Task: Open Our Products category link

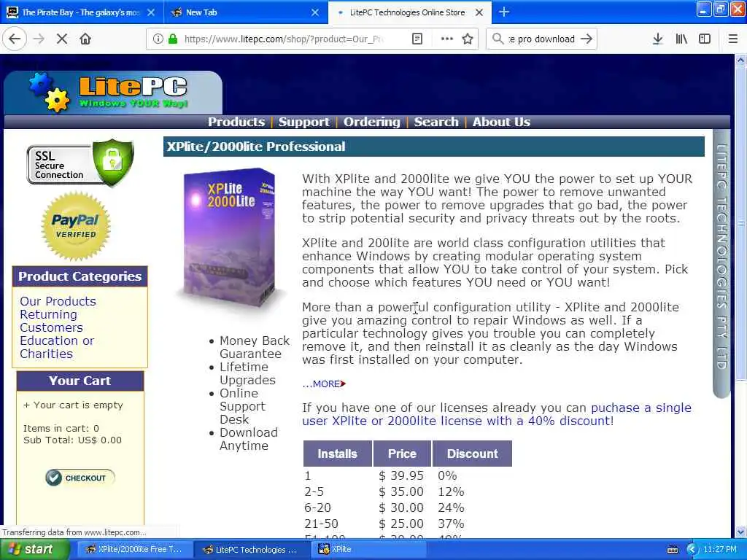Action: pos(58,301)
